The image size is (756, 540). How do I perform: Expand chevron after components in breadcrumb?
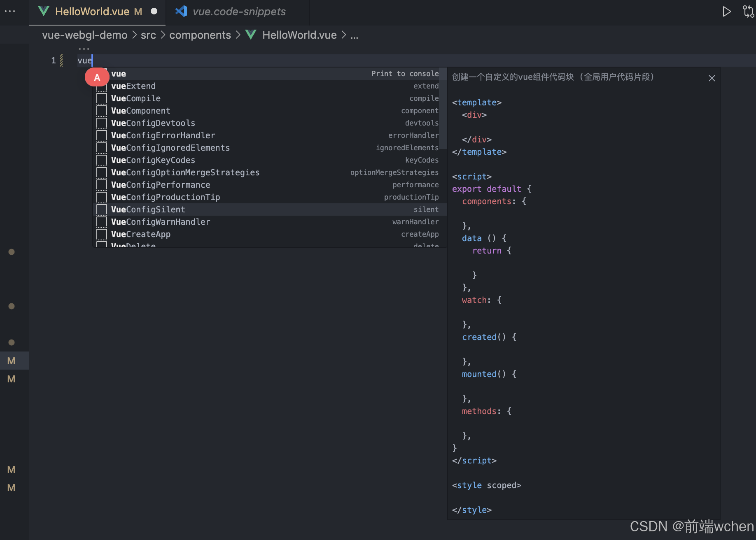click(238, 35)
